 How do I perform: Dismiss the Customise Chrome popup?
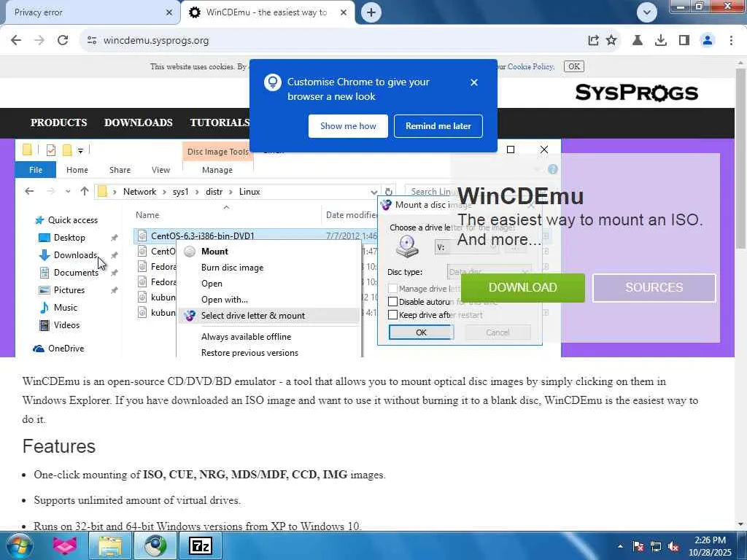coord(473,82)
